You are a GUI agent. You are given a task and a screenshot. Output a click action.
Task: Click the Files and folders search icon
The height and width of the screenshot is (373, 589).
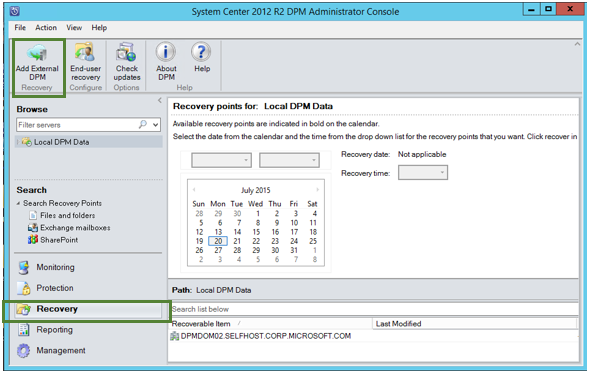33,215
